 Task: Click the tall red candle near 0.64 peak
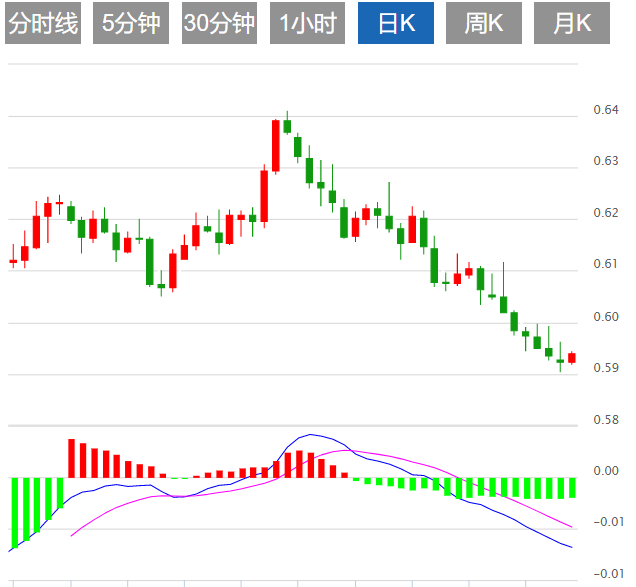coord(276,146)
